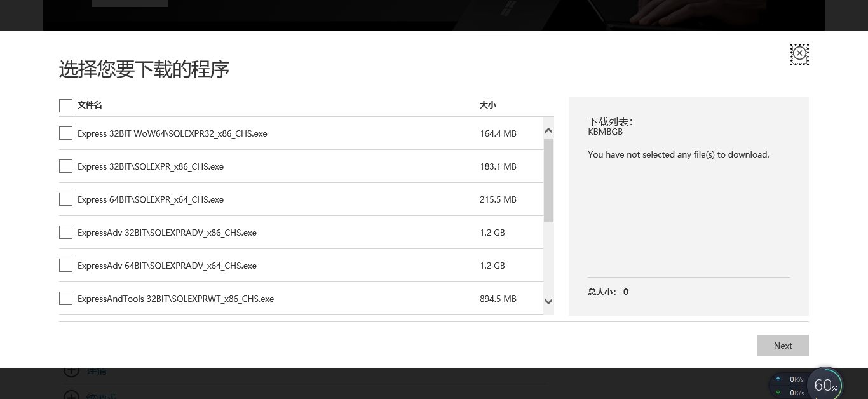Click the file list scroll-up arrow
This screenshot has height=399, width=868.
(549, 131)
